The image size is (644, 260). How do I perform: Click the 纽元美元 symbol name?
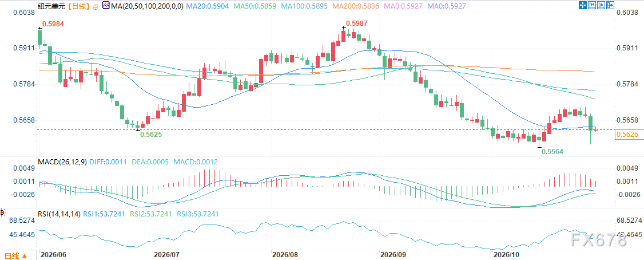pyautogui.click(x=51, y=6)
